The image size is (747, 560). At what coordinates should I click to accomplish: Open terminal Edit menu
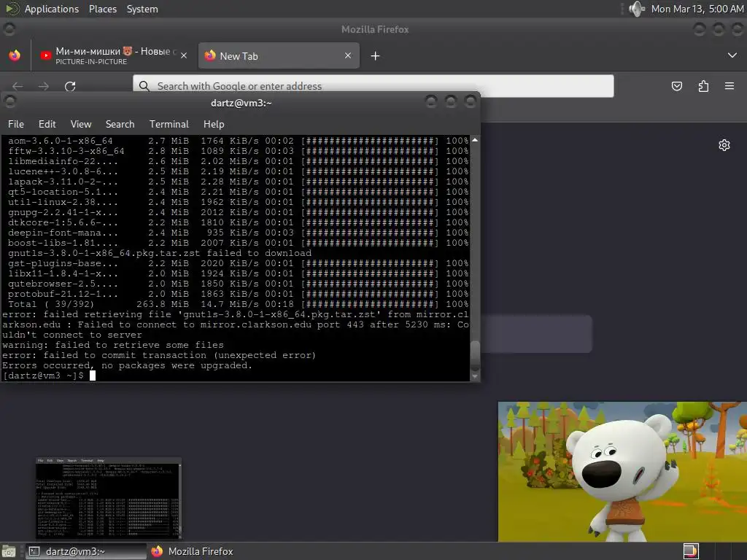coord(47,124)
